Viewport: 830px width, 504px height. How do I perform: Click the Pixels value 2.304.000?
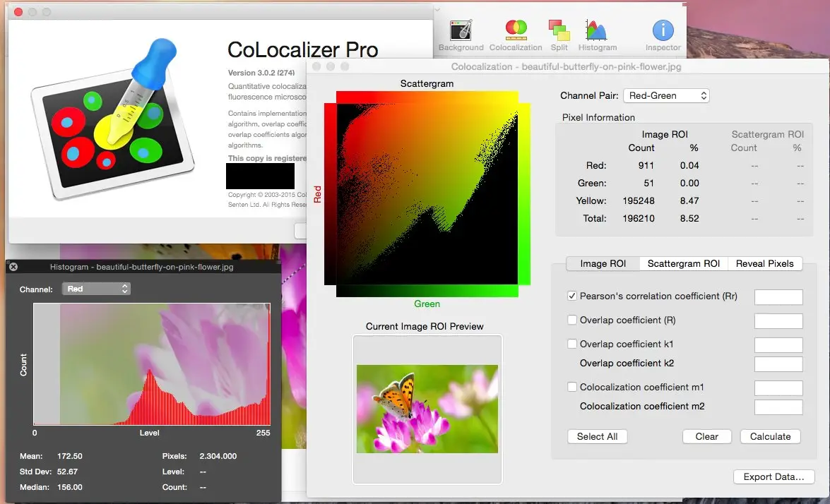218,456
